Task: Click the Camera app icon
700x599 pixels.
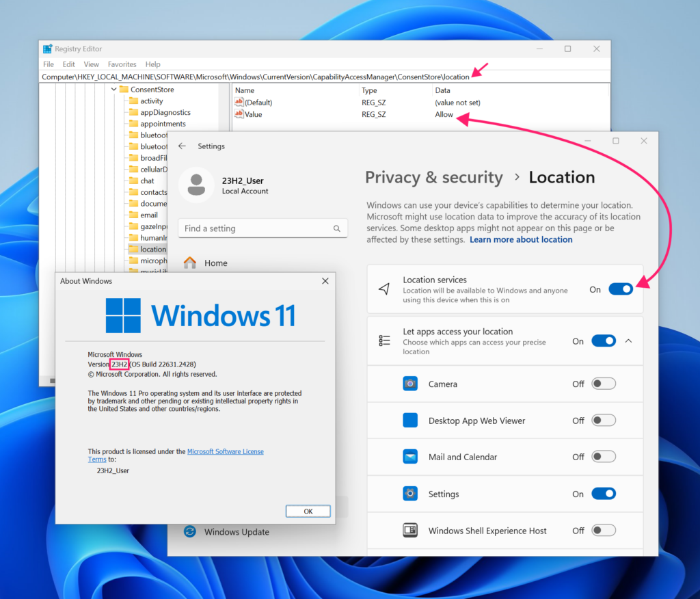Action: click(410, 384)
